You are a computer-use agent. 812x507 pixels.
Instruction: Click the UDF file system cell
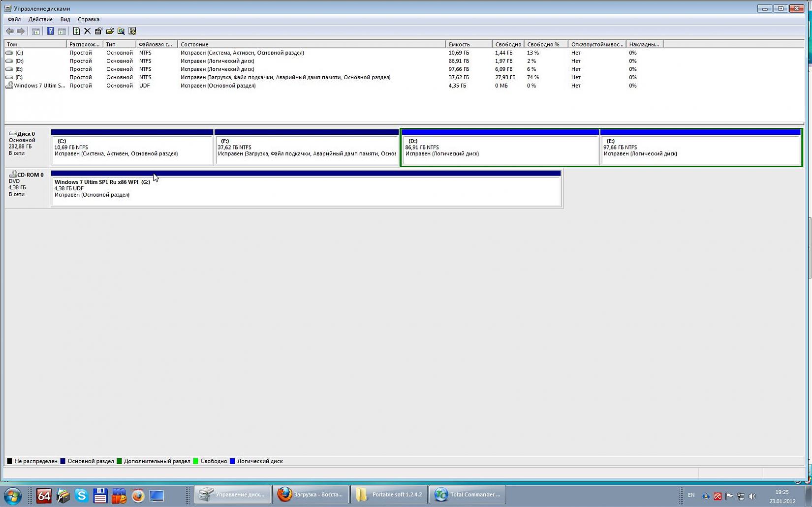point(145,86)
